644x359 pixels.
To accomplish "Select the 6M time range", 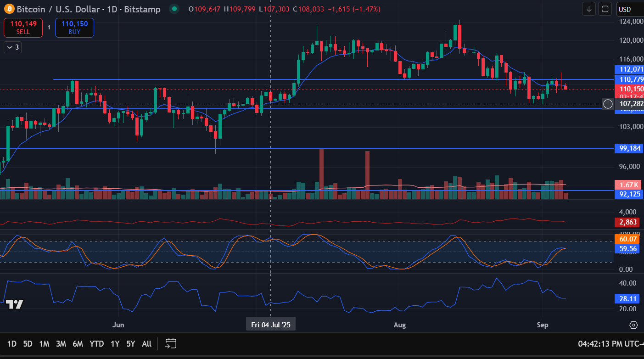I will click(x=78, y=343).
